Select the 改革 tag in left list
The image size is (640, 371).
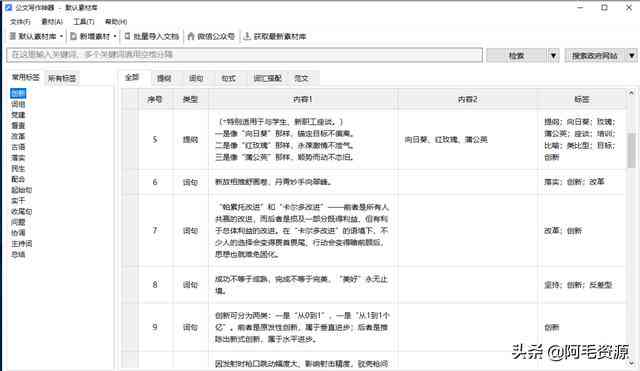[x=18, y=136]
